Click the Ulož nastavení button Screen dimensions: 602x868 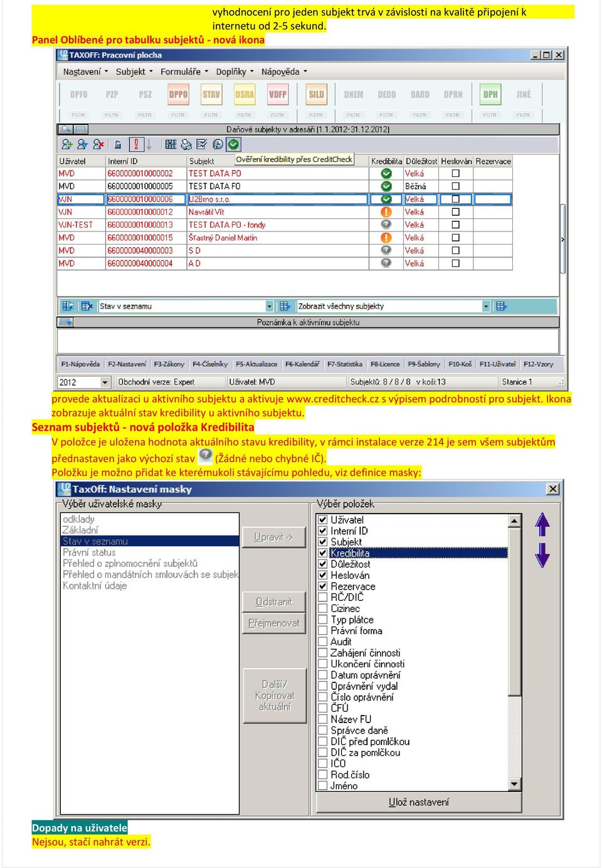419,802
